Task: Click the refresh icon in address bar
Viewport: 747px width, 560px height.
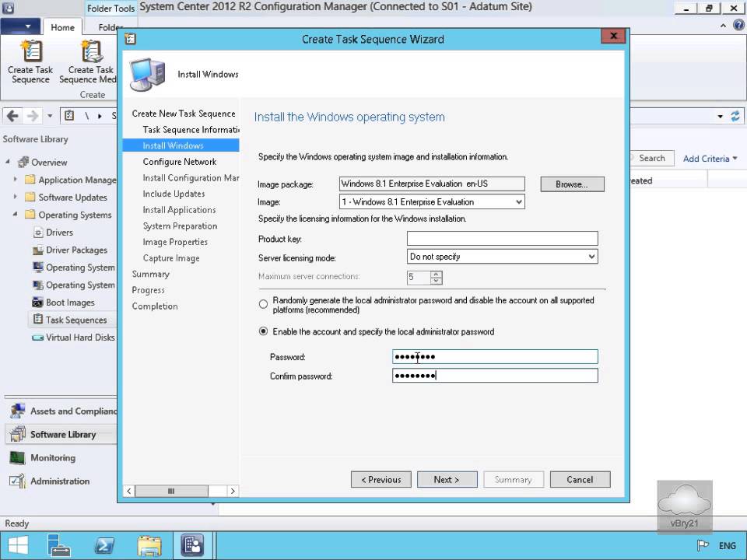Action: pos(735,116)
